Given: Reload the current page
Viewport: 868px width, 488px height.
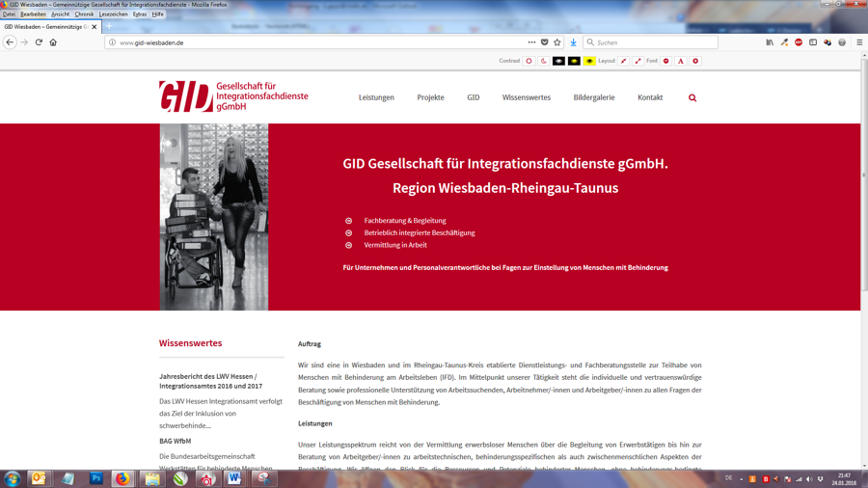Looking at the screenshot, I should pos(39,42).
